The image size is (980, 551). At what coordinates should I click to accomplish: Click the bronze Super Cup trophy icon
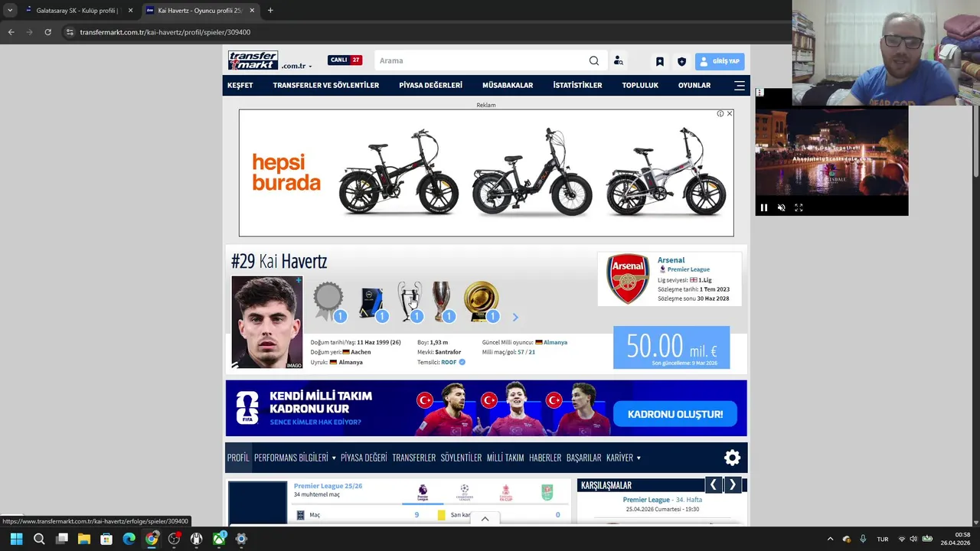point(442,301)
